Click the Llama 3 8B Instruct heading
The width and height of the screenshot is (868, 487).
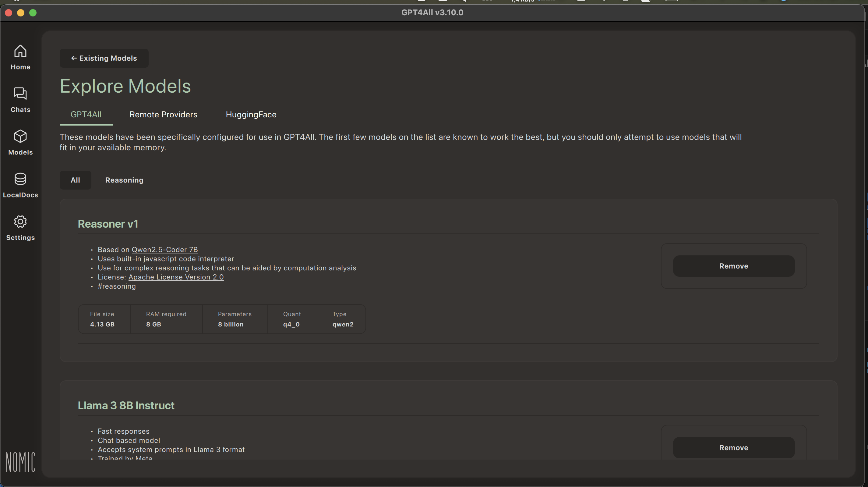coord(126,405)
